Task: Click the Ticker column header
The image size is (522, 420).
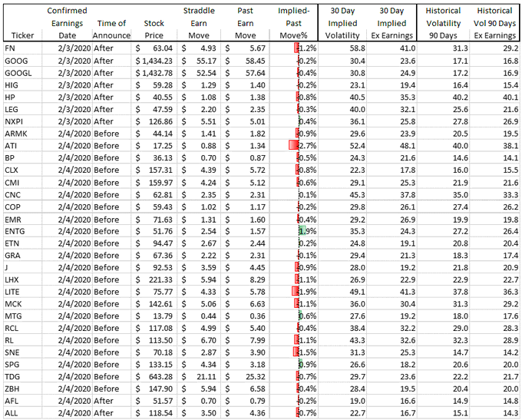Action: pyautogui.click(x=22, y=35)
